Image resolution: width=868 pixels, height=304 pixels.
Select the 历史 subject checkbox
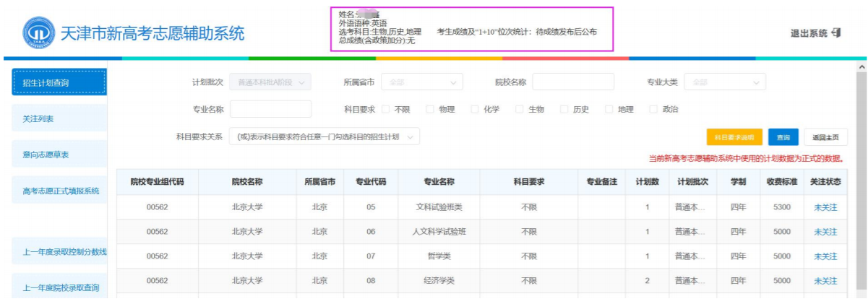point(564,110)
